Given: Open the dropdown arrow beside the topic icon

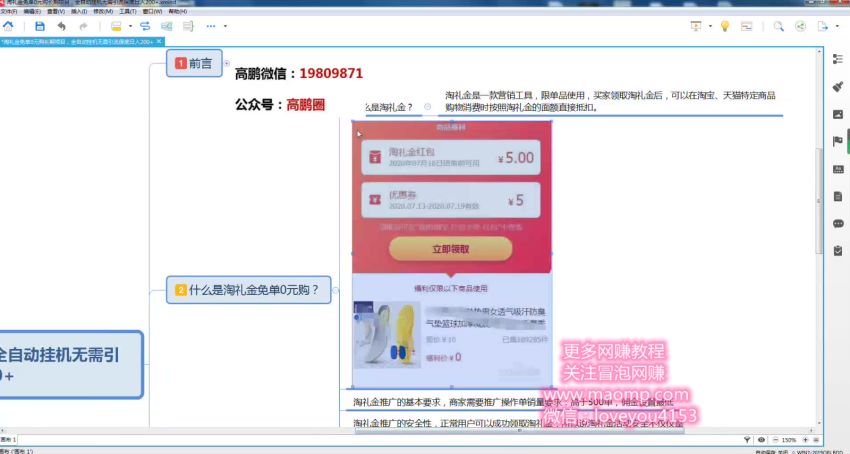Looking at the screenshot, I should [x=130, y=26].
